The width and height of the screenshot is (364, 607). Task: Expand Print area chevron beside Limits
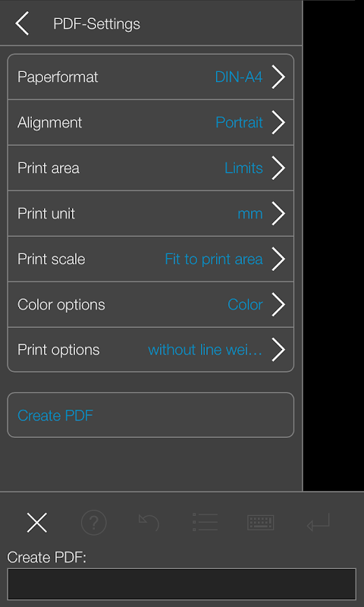coord(278,168)
